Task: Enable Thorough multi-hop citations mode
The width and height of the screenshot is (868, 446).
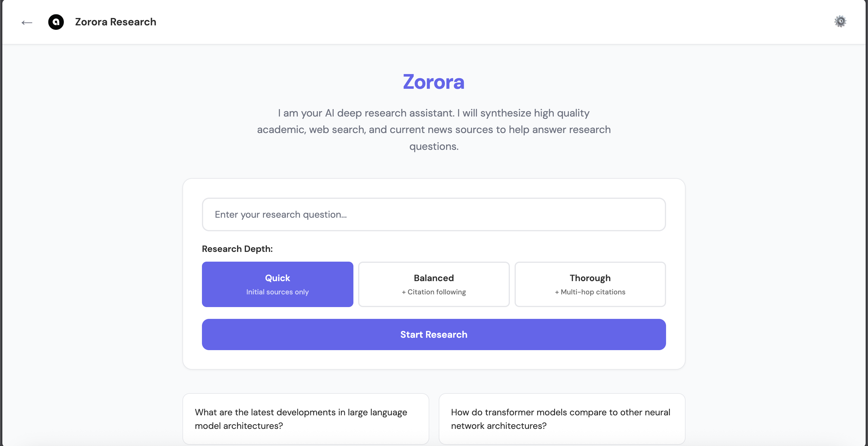Action: point(590,284)
